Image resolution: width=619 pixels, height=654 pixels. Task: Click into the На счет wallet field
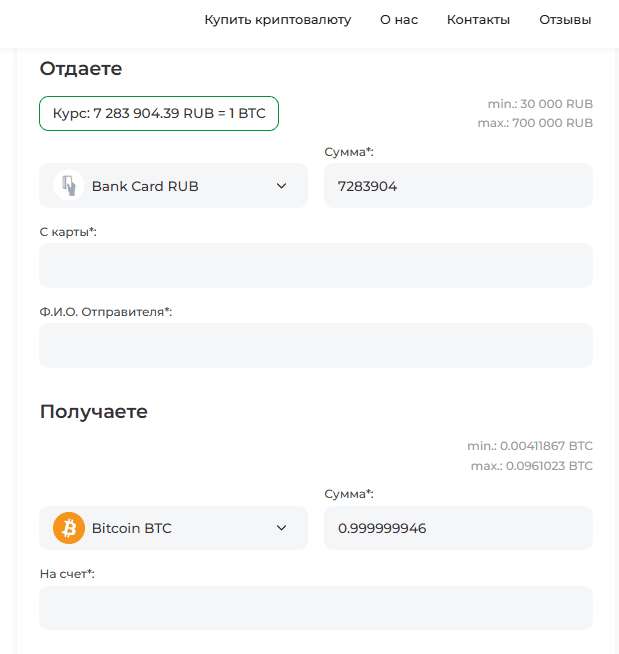click(x=316, y=608)
